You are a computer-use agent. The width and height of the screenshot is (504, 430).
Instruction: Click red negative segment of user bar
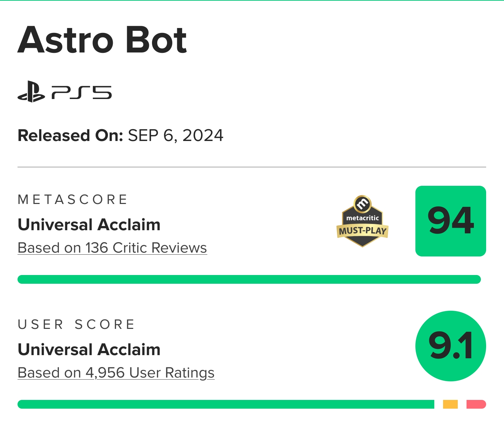tap(476, 404)
